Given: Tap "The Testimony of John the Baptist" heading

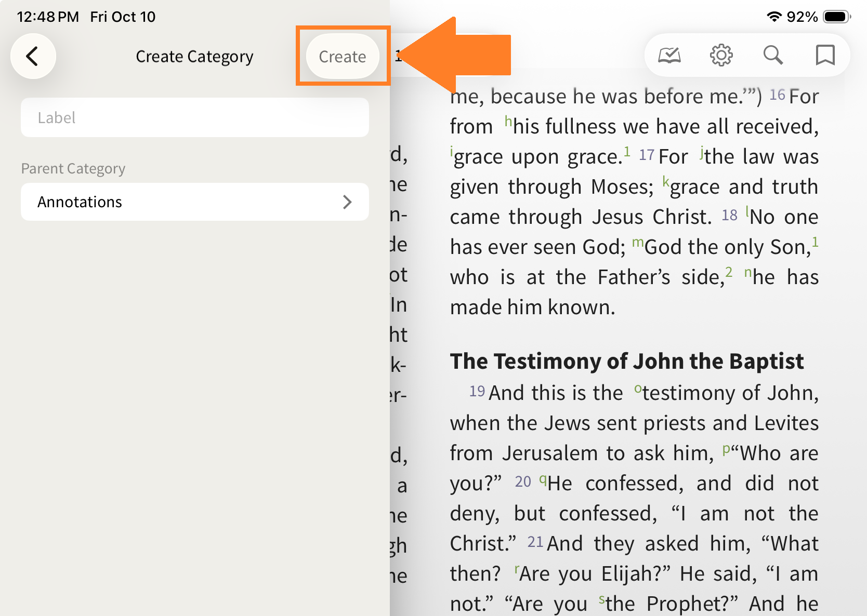Looking at the screenshot, I should pyautogui.click(x=626, y=361).
